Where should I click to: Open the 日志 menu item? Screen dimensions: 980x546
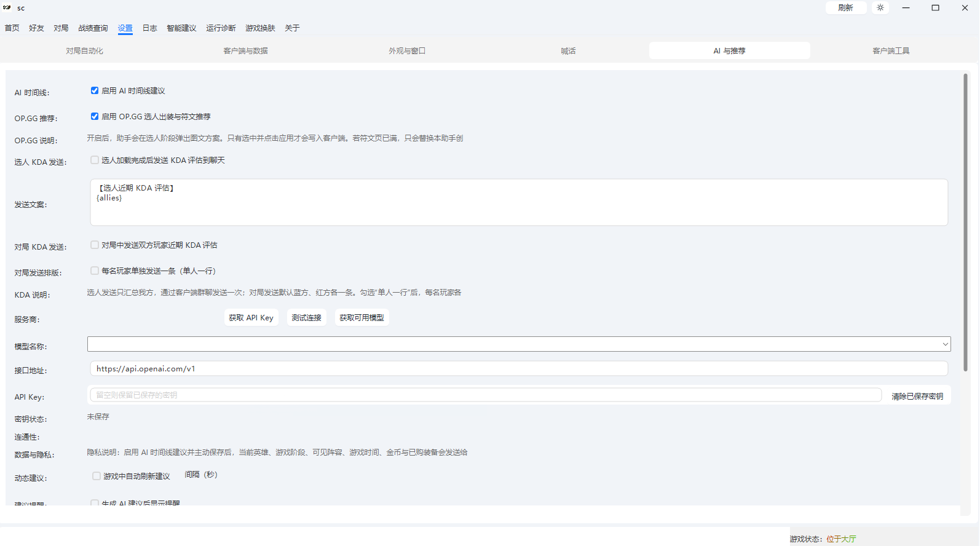150,28
